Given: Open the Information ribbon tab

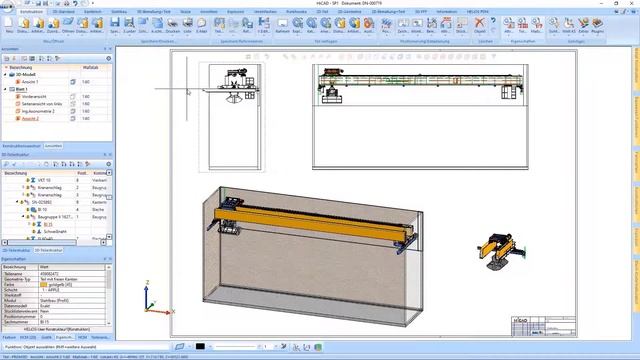Looking at the screenshot, I should pos(447,12).
